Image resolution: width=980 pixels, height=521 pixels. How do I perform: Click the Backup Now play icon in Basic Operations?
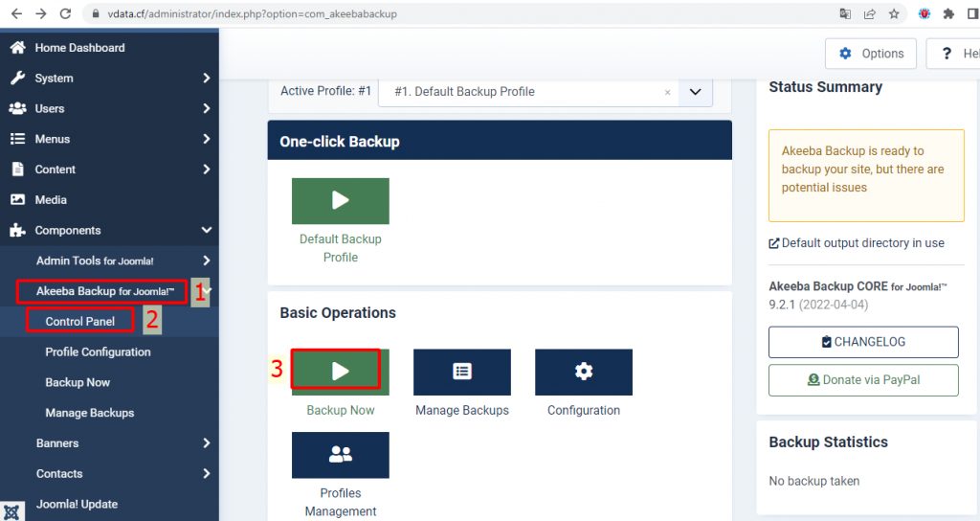point(340,372)
